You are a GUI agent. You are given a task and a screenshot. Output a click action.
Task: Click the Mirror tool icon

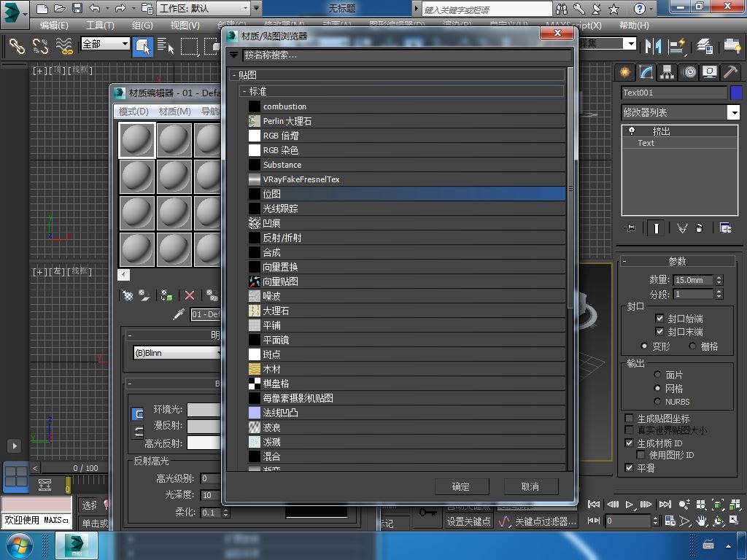click(653, 46)
